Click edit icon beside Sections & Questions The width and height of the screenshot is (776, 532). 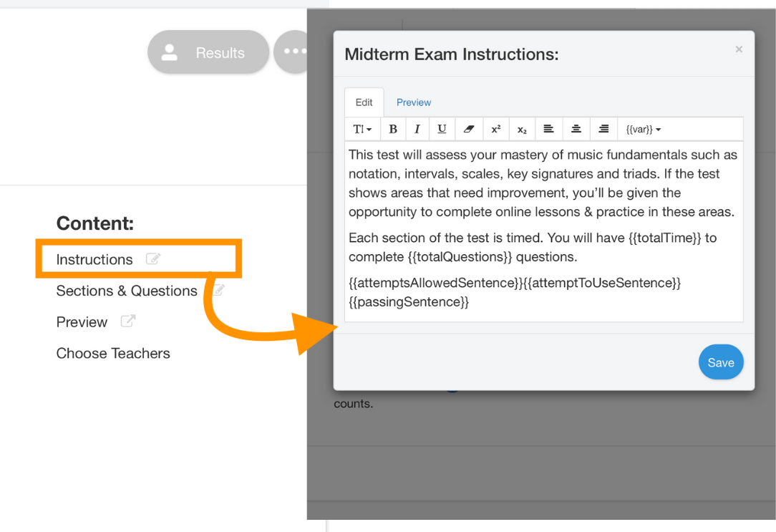(x=218, y=290)
